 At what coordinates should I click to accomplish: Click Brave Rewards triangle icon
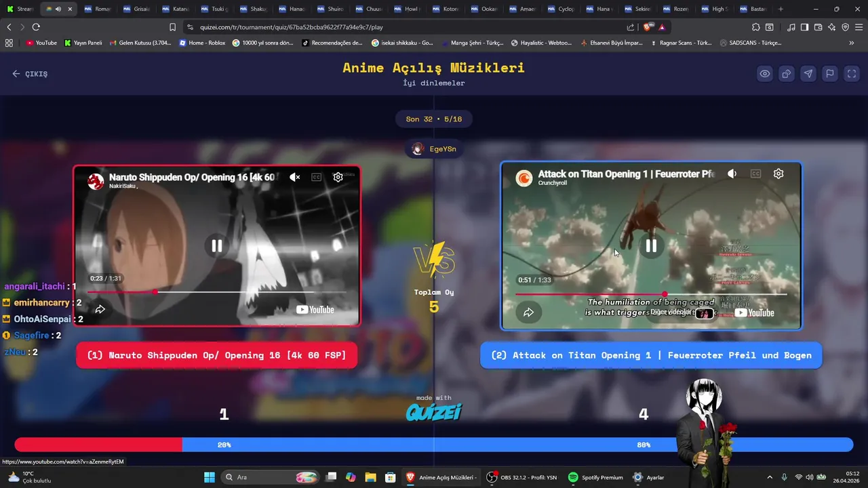tap(662, 27)
